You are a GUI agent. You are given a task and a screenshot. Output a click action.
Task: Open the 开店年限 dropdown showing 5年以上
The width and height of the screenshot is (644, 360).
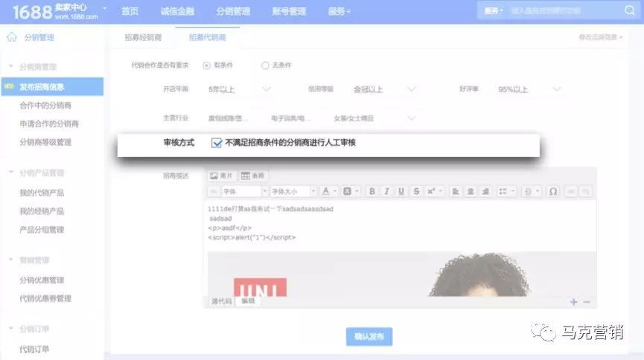(x=239, y=89)
